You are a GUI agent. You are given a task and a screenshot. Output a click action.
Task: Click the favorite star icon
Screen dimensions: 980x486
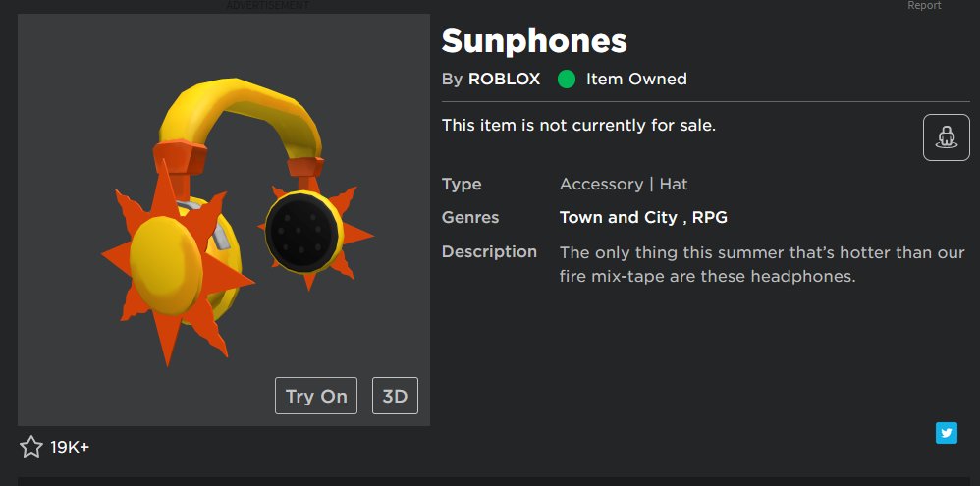pos(31,448)
